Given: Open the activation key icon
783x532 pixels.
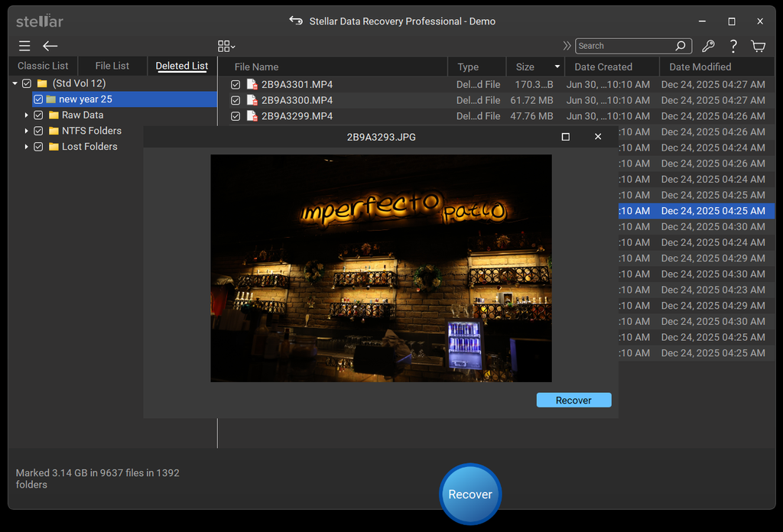Looking at the screenshot, I should [x=707, y=46].
